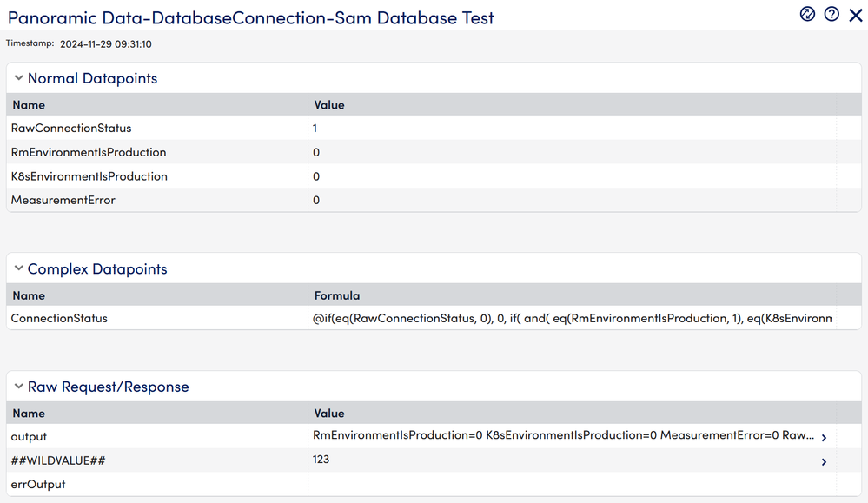Click the Value header in Raw Request/Response

coord(329,414)
